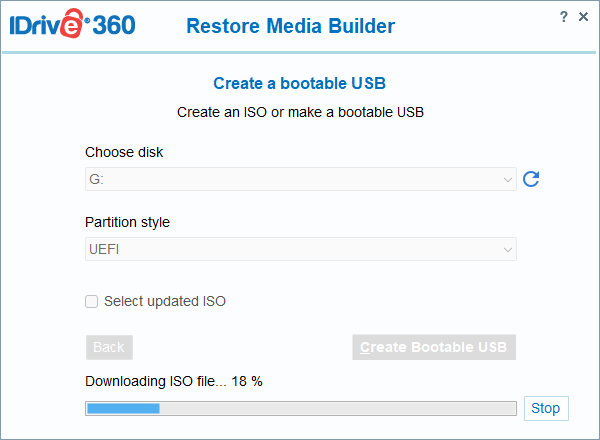Image resolution: width=600 pixels, height=440 pixels.
Task: Refresh the disk list
Action: point(531,179)
